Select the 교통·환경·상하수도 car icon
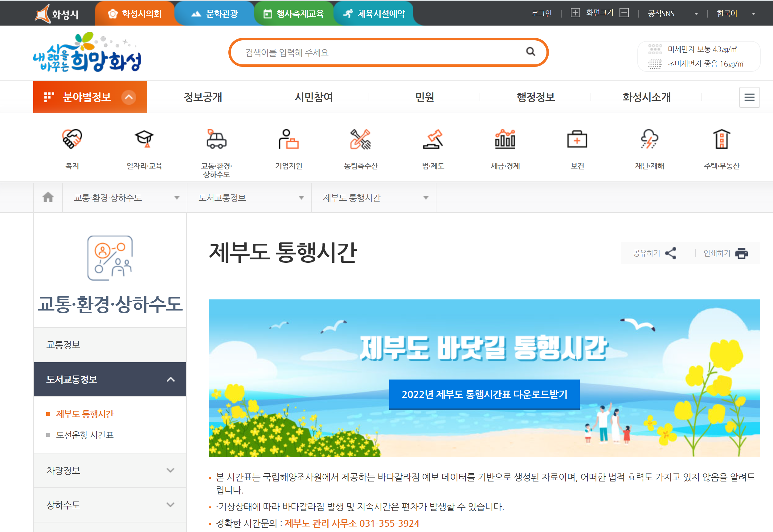This screenshot has width=773, height=532. (216, 139)
